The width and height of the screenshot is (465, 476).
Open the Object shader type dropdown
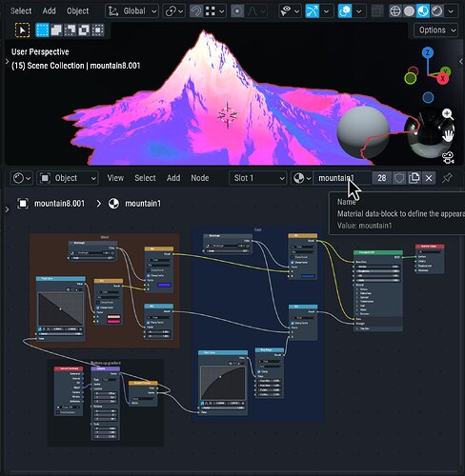coord(68,178)
